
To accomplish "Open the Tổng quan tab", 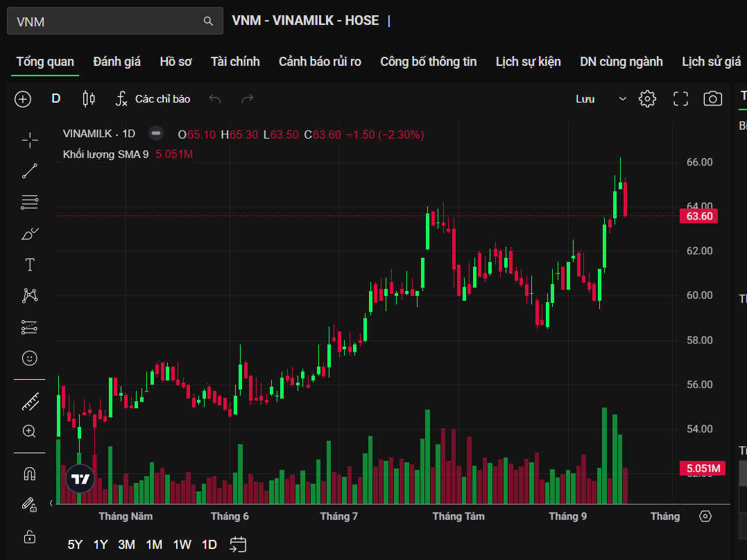I will pyautogui.click(x=45, y=62).
